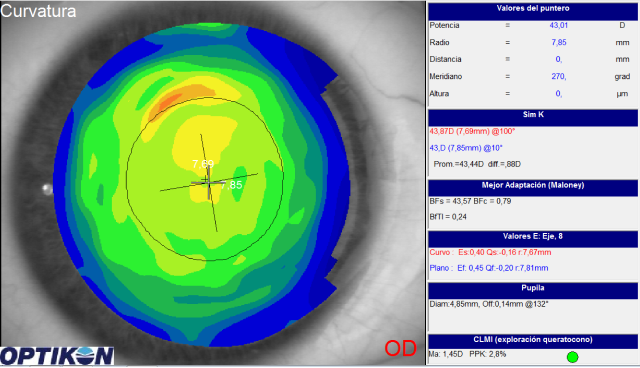The height and width of the screenshot is (368, 640).
Task: Click the steep Sim K 43,87D @100° line
Action: [x=472, y=131]
